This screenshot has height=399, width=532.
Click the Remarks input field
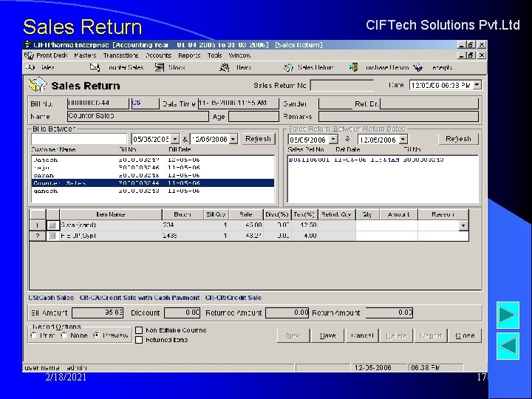point(399,117)
